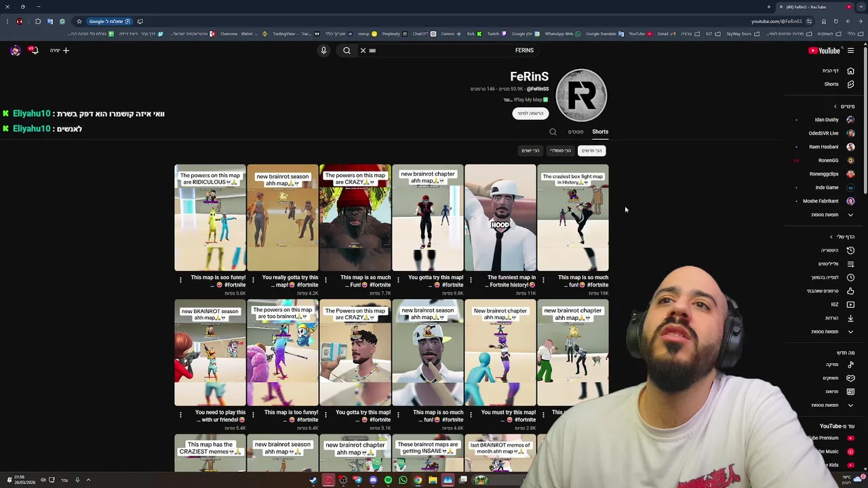The width and height of the screenshot is (868, 488).
Task: Open 'The craziest box fight map' short
Action: click(x=573, y=218)
